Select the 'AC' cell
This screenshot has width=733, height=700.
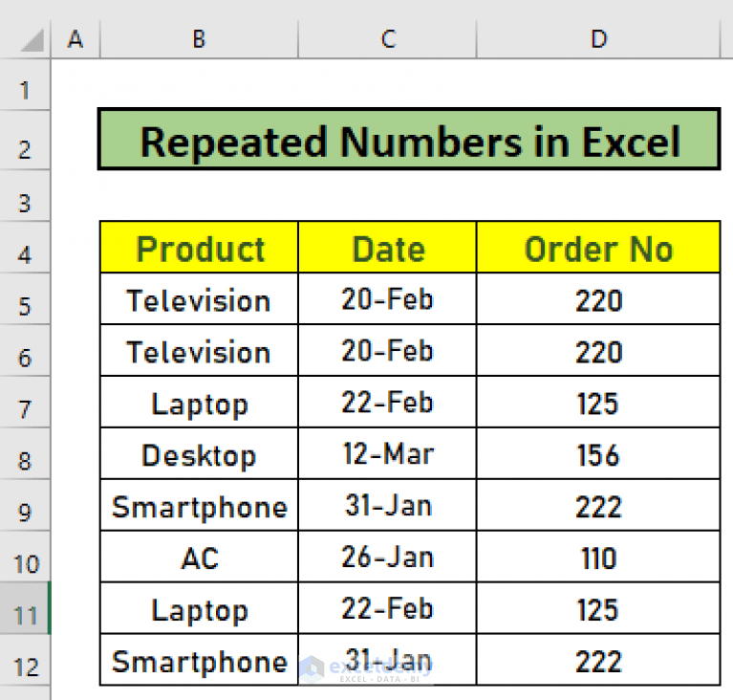[199, 557]
